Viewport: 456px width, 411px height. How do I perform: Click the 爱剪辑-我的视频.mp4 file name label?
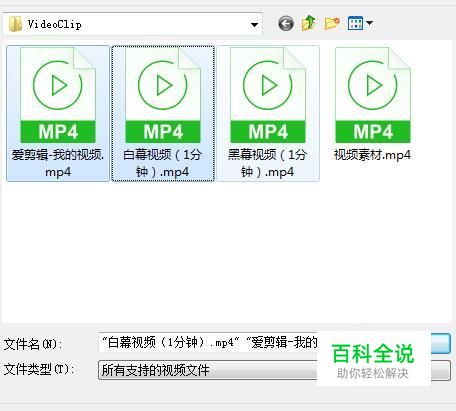pyautogui.click(x=58, y=163)
